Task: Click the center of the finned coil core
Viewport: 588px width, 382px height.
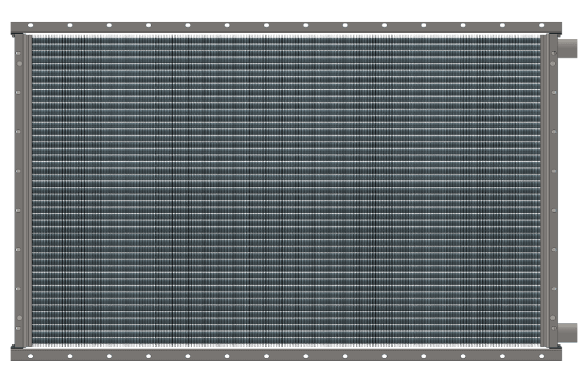Action: point(286,190)
